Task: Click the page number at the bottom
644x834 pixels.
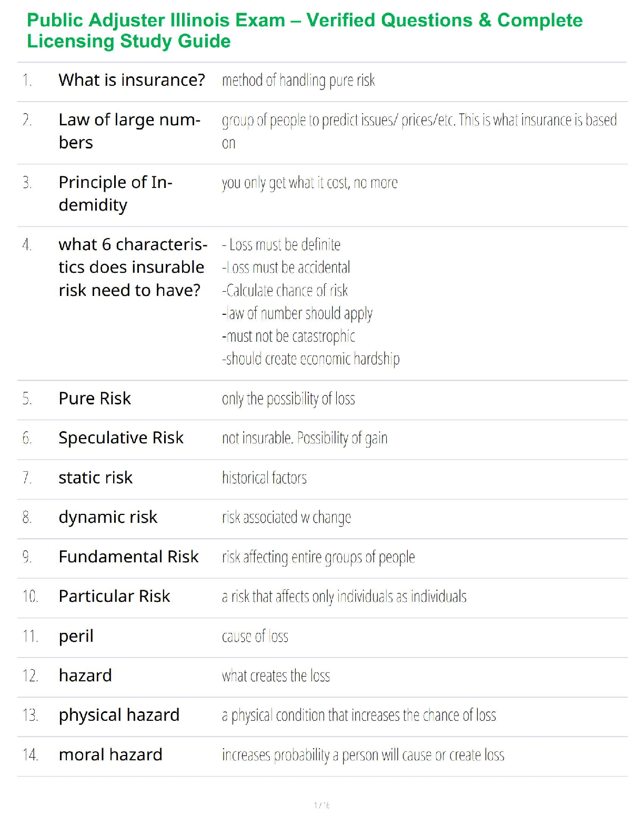Action: coord(321,805)
